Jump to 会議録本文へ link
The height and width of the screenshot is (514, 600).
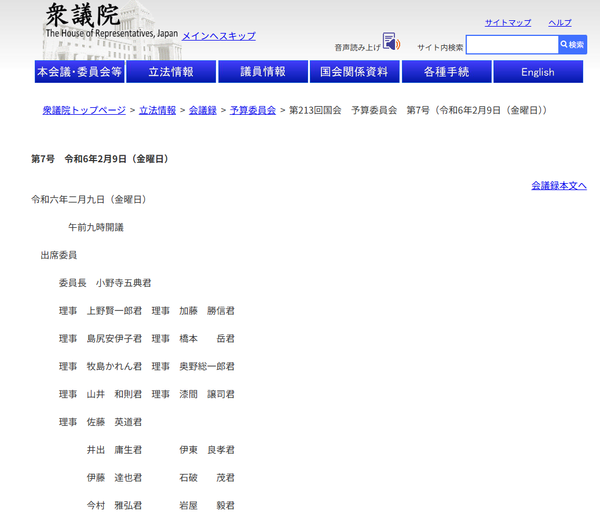pos(558,185)
